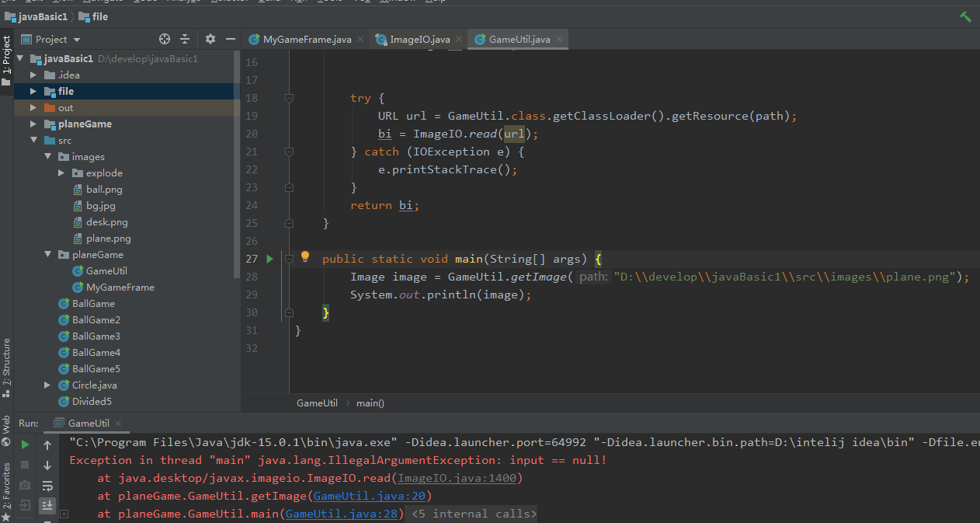Collapse the planeGame package under src
Image resolution: width=980 pixels, height=523 pixels.
pyautogui.click(x=47, y=254)
